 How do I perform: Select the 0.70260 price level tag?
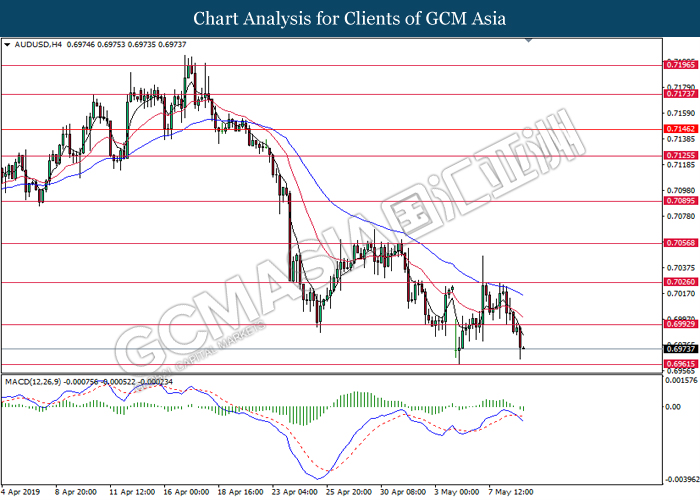tap(680, 282)
